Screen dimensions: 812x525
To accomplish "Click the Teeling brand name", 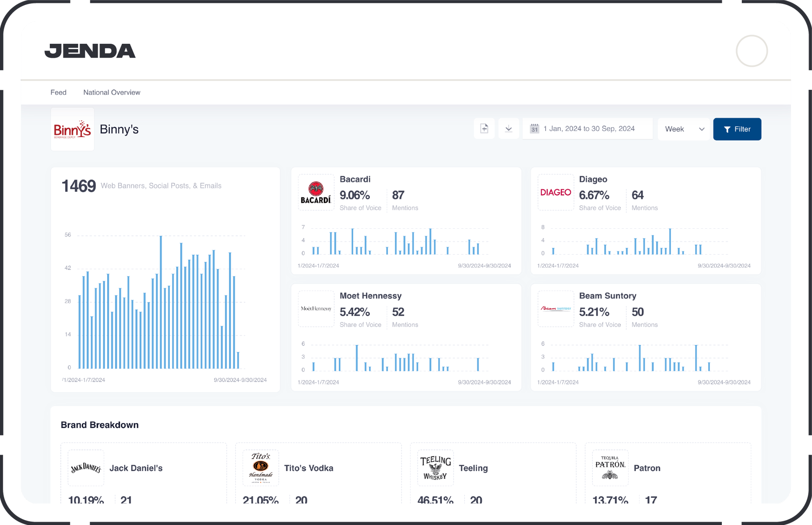I will click(473, 468).
